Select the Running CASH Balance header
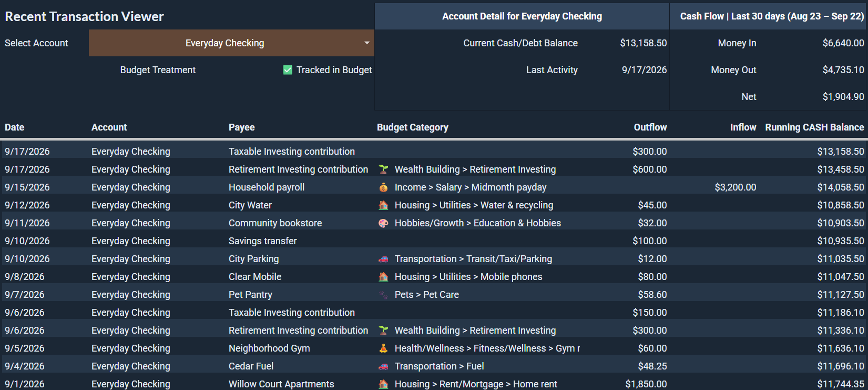Screen dimensions: 868x390 click(814, 127)
